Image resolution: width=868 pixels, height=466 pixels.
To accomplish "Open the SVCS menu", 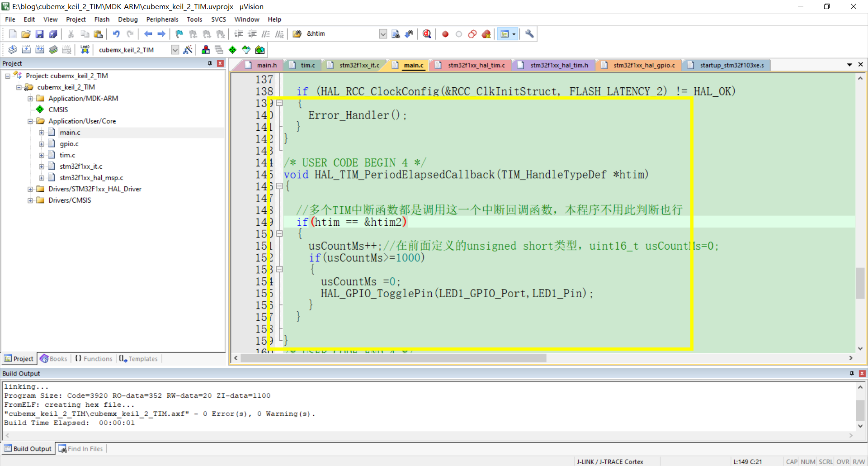I will pos(218,19).
